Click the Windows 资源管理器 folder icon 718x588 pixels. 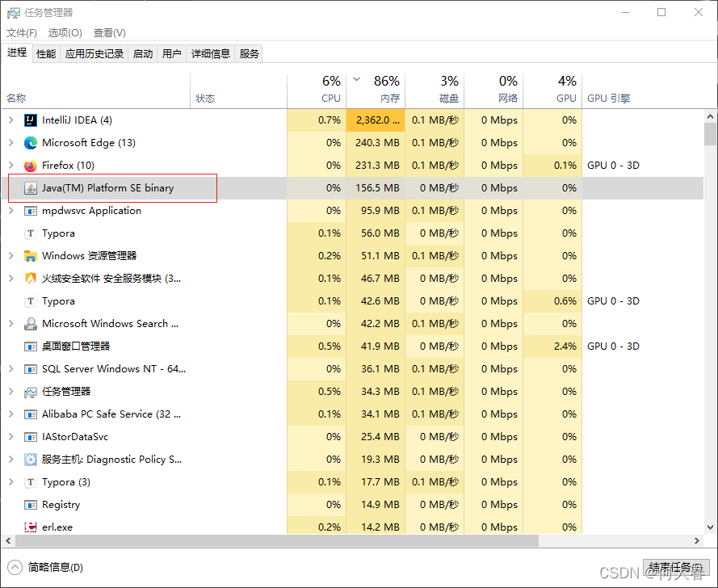coord(30,256)
